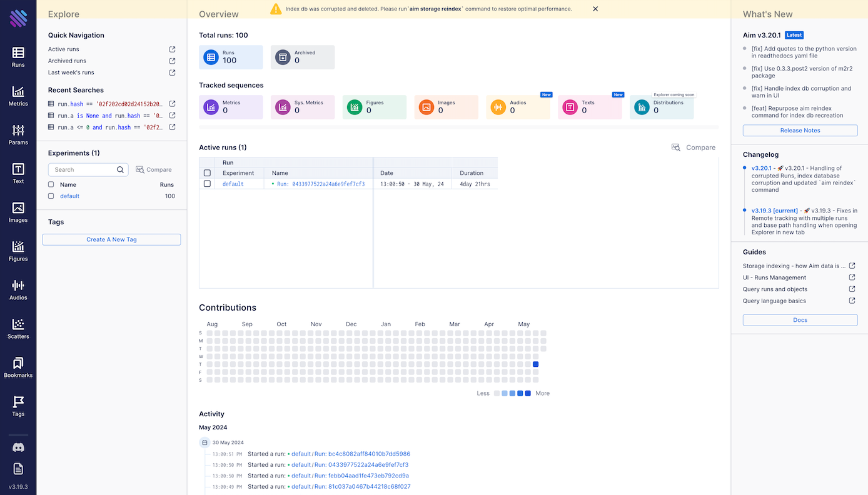Viewport: 868px width, 495px height.
Task: Open Query runs and objects guide
Action: click(x=775, y=289)
